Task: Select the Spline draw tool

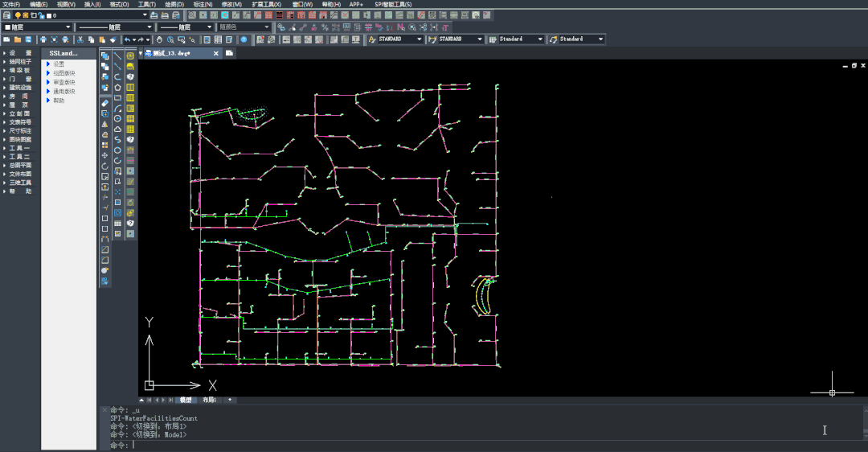Action: pyautogui.click(x=117, y=140)
